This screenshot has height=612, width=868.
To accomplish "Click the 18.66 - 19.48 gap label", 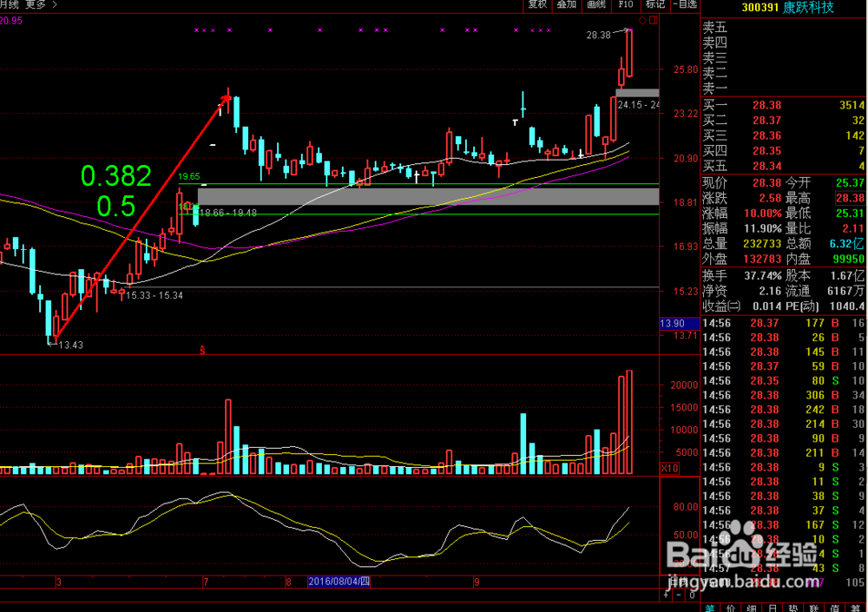I will click(227, 213).
